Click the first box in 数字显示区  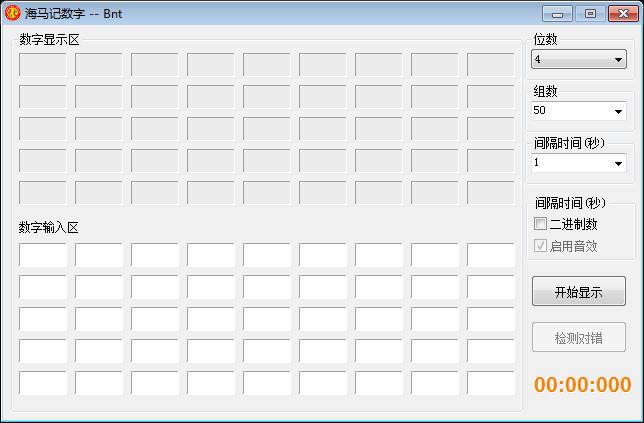pos(43,65)
